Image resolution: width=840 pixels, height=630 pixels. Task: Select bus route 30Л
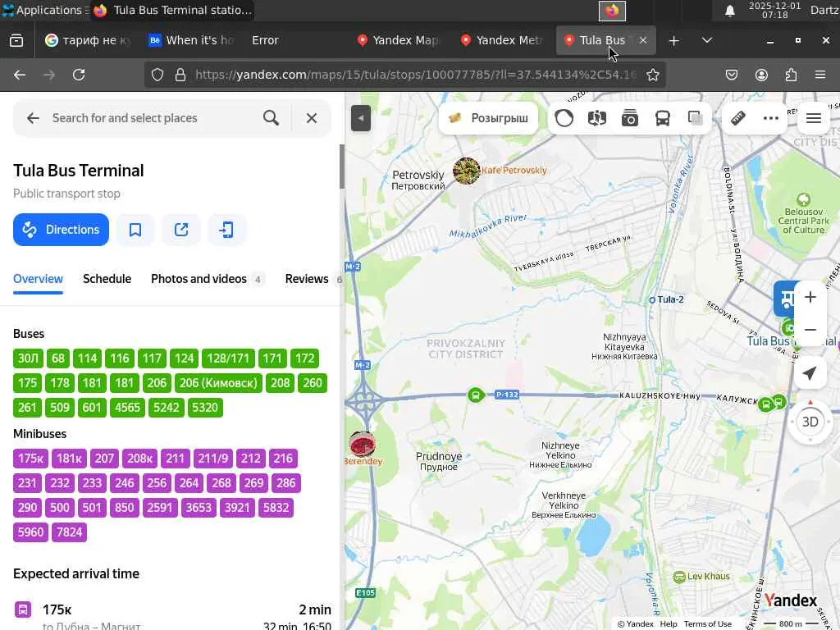point(28,358)
